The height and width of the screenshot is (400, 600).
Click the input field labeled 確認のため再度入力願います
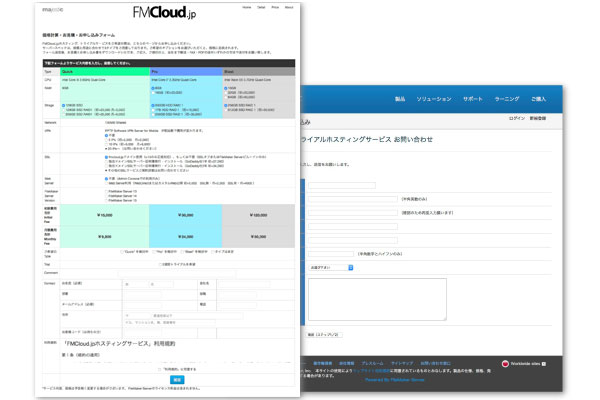(353, 213)
